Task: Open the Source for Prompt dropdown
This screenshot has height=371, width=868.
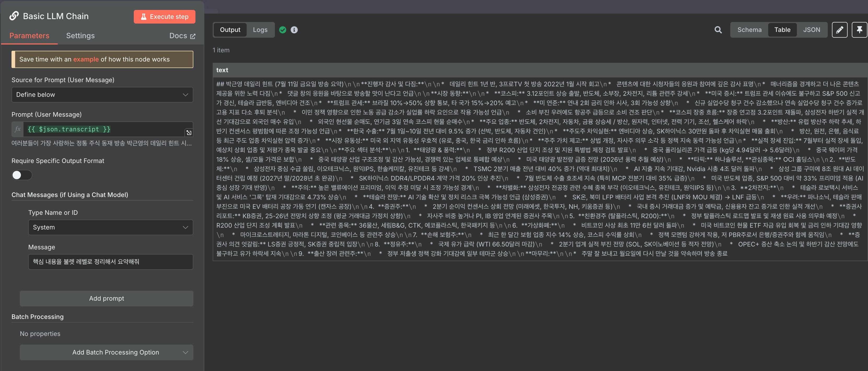Action: pos(102,95)
